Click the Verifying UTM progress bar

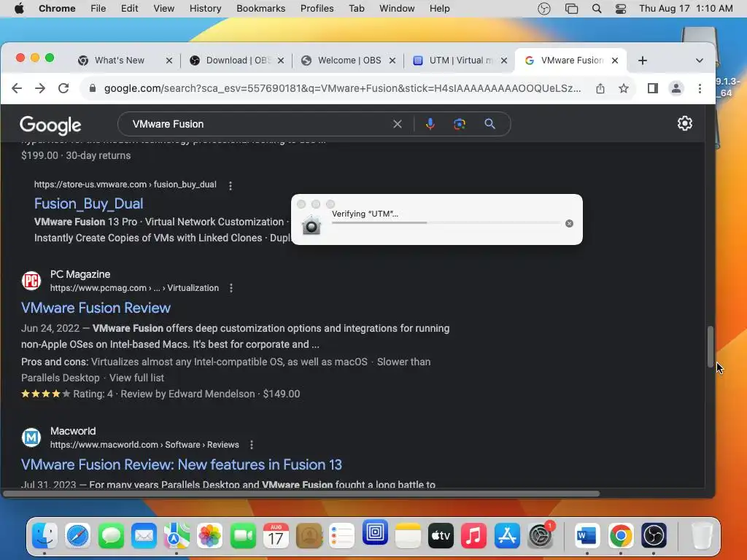446,223
